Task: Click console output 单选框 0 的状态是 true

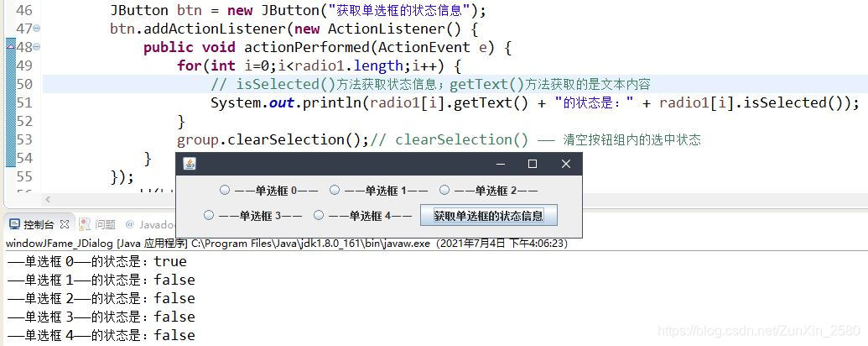Action: pos(97,261)
